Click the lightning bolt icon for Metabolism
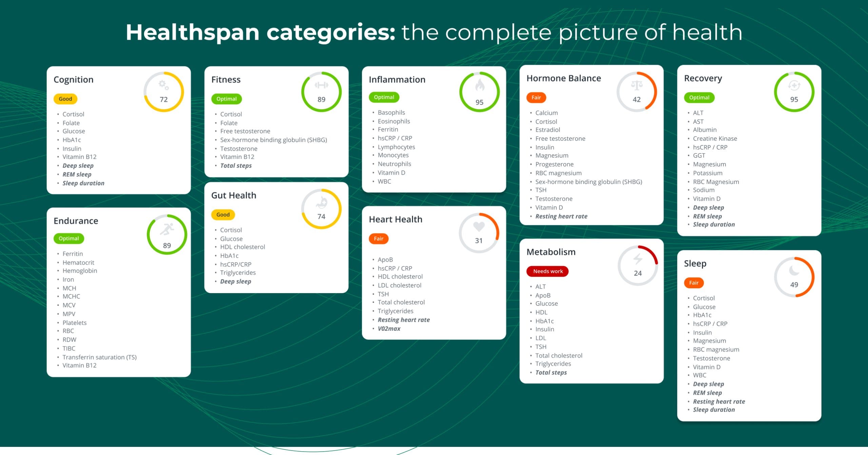 coord(638,259)
